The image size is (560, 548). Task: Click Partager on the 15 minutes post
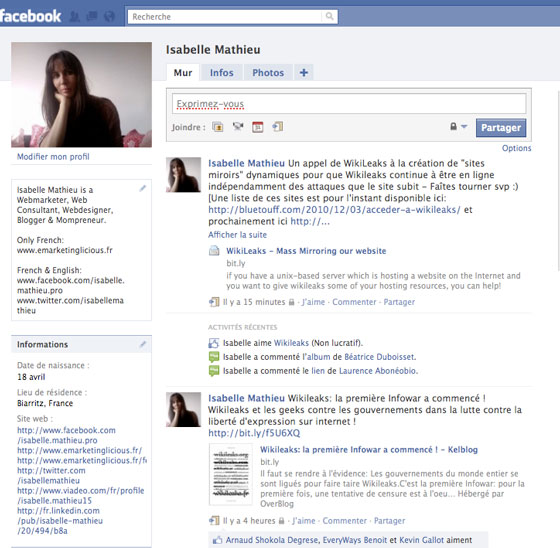[399, 302]
